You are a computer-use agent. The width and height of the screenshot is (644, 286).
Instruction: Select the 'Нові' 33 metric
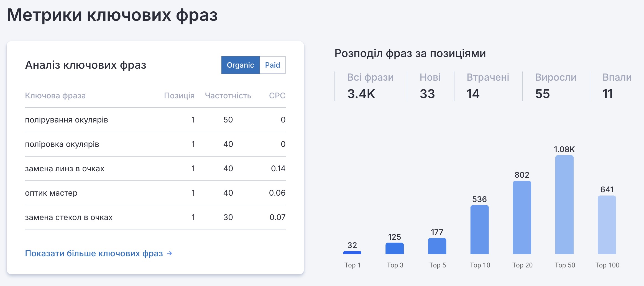pyautogui.click(x=430, y=86)
